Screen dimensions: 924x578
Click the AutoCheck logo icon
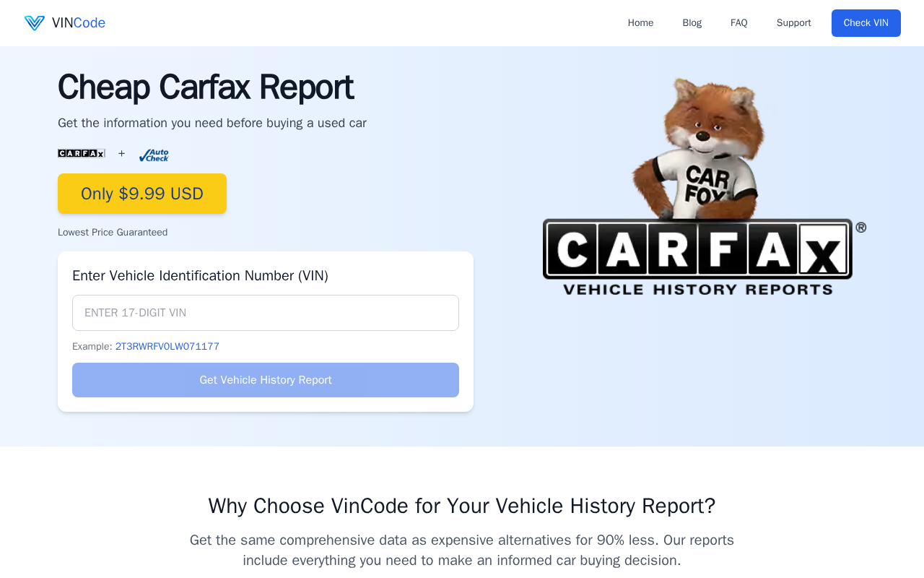tap(154, 155)
